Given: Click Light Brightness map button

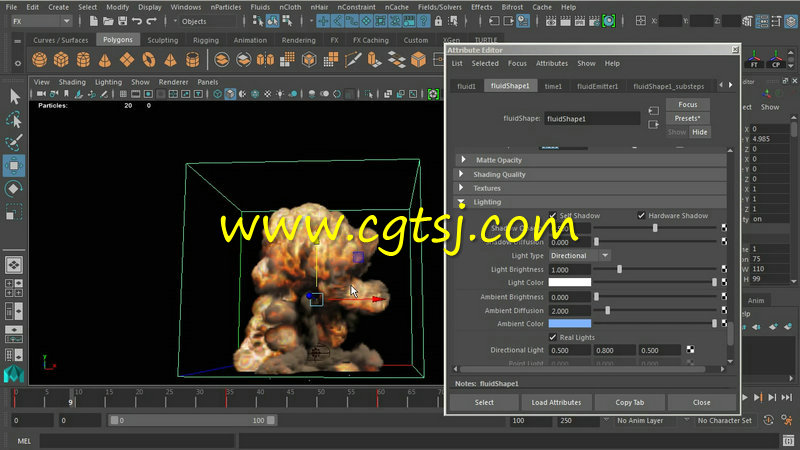Looking at the screenshot, I should 724,269.
